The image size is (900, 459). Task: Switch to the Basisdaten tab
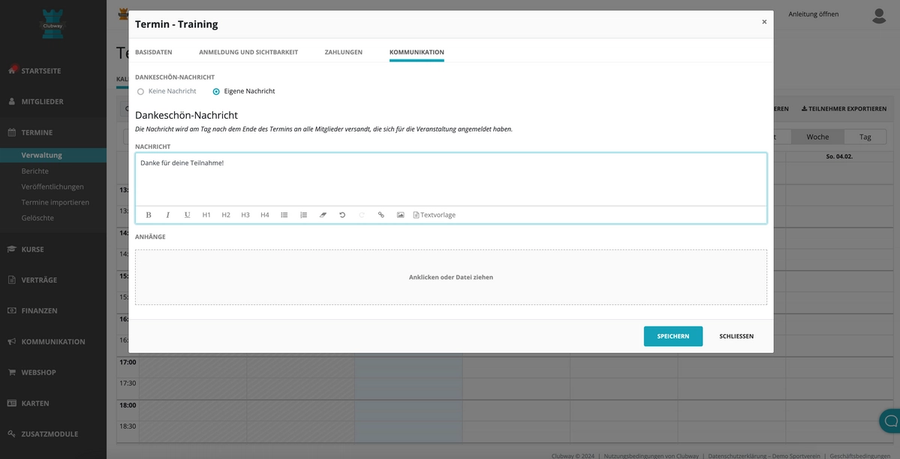[153, 52]
